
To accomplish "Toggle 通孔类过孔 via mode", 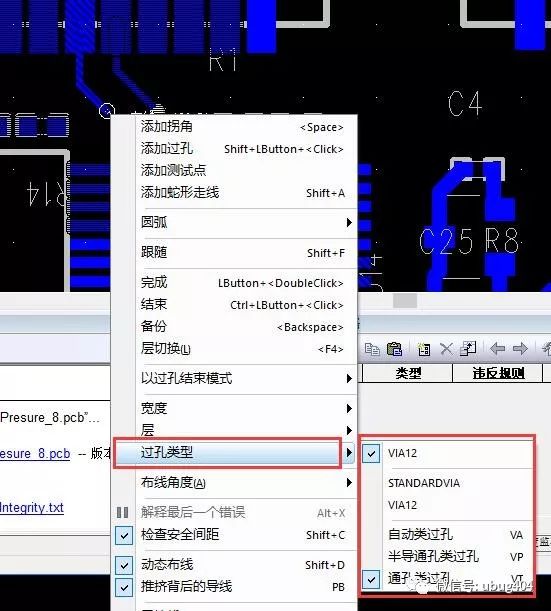I will (x=447, y=579).
